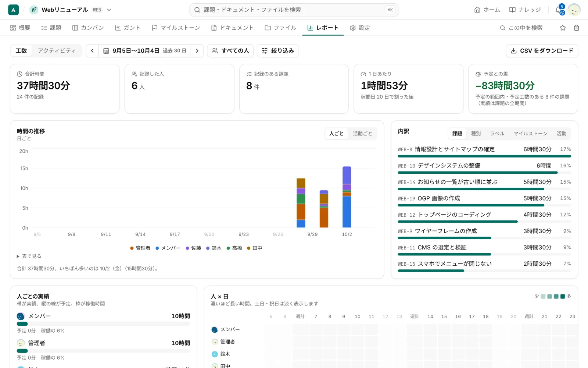The image size is (588, 368).
Task: Expand 表で見る disclosure
Action: [29, 256]
